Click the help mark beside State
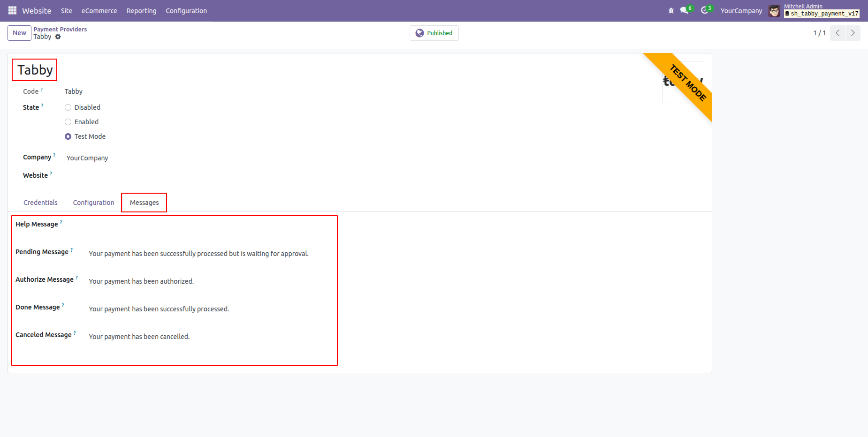 point(42,105)
